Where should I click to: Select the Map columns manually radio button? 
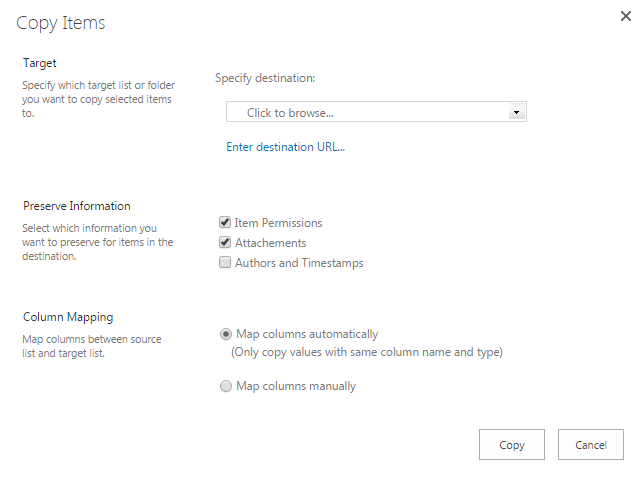tap(226, 386)
